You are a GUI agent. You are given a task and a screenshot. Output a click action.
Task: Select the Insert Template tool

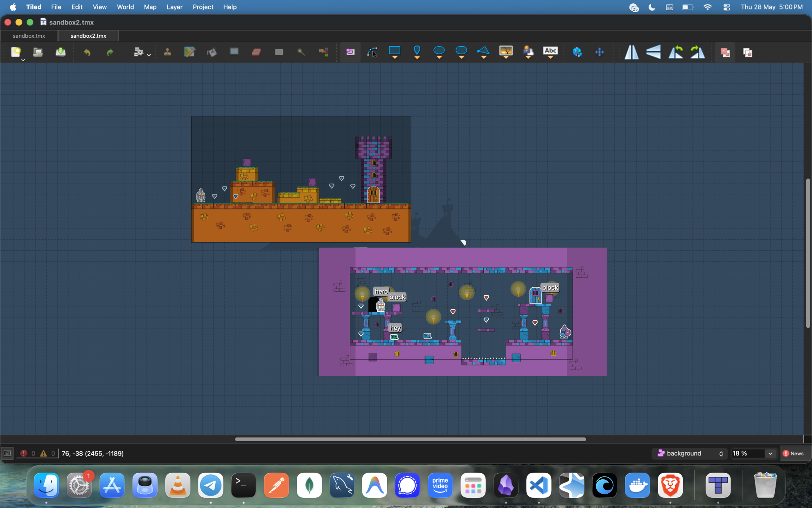(528, 52)
